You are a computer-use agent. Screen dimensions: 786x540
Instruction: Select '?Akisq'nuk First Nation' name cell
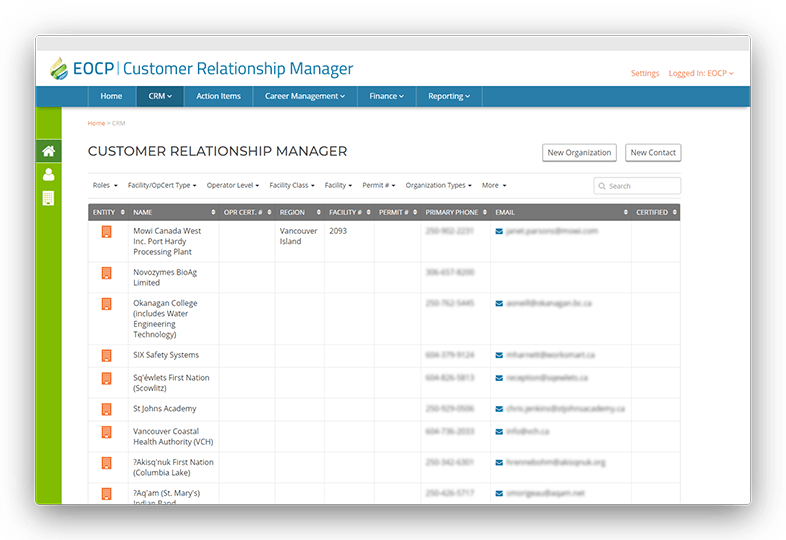(x=173, y=467)
